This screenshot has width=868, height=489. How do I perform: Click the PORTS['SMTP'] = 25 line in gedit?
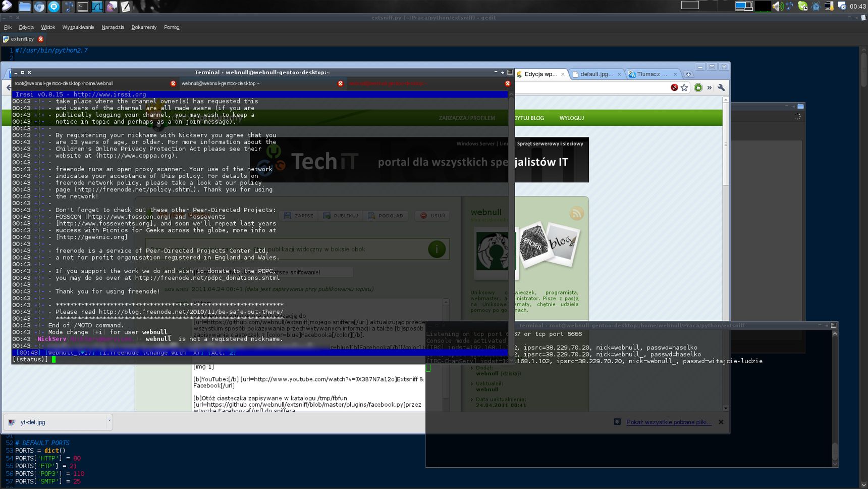click(48, 481)
